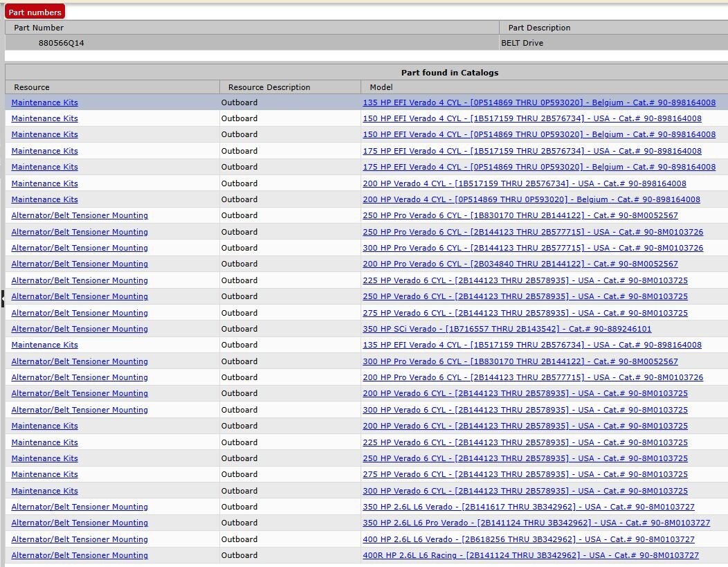Open 135 HP EFI Verado 4 CYL USA model
This screenshot has height=567, width=728.
pyautogui.click(x=532, y=345)
